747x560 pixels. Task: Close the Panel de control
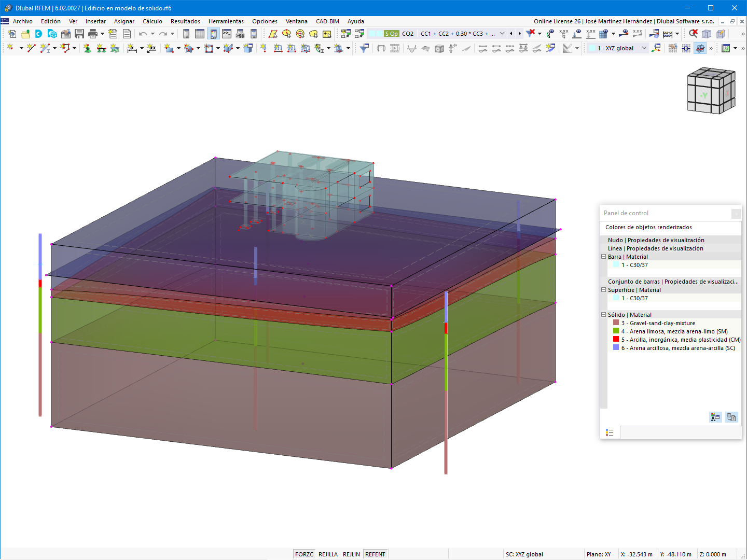[736, 214]
